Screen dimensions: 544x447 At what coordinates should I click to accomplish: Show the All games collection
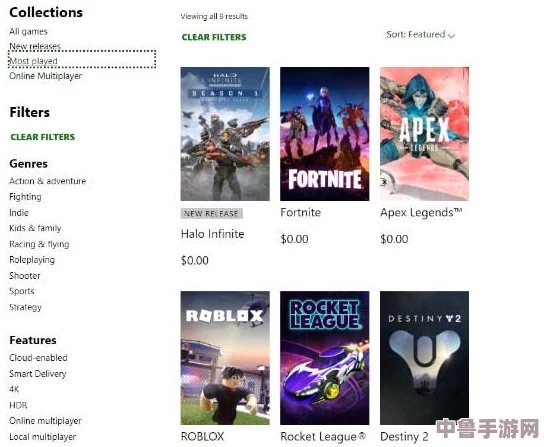pyautogui.click(x=28, y=32)
